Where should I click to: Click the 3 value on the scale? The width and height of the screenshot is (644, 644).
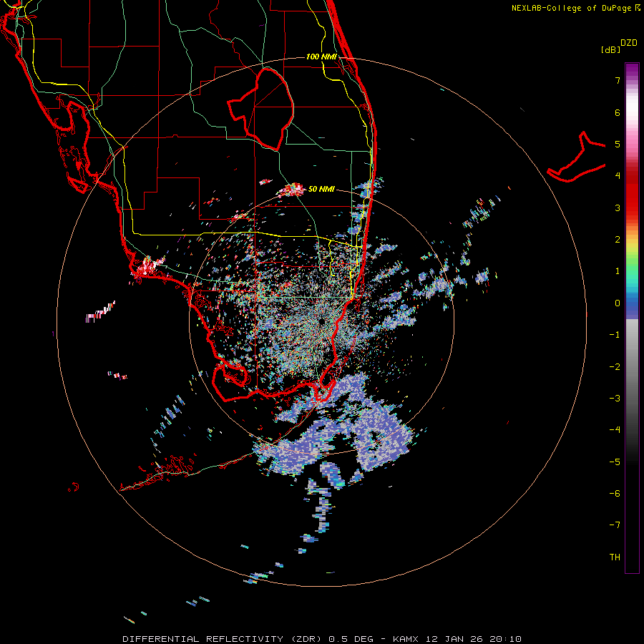[x=617, y=208]
